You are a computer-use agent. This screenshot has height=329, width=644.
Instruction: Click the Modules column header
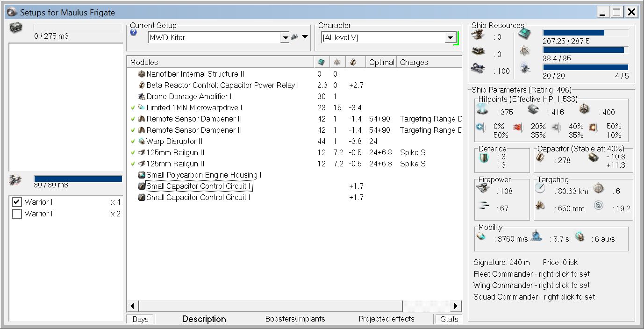[220, 62]
